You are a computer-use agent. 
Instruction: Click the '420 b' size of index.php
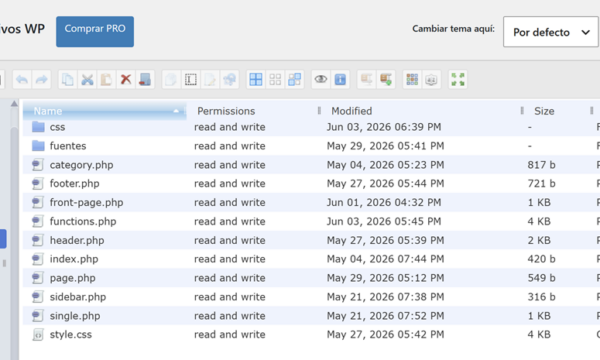point(541,259)
